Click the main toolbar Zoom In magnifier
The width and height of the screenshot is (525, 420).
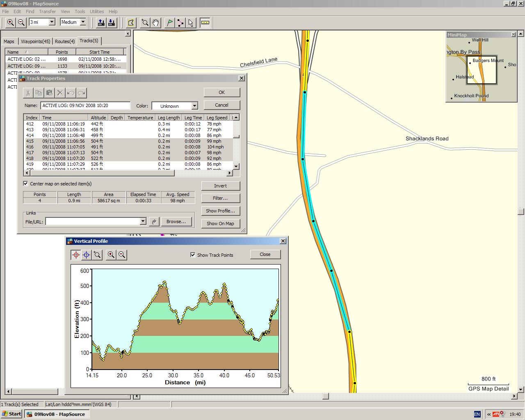pyautogui.click(x=11, y=23)
